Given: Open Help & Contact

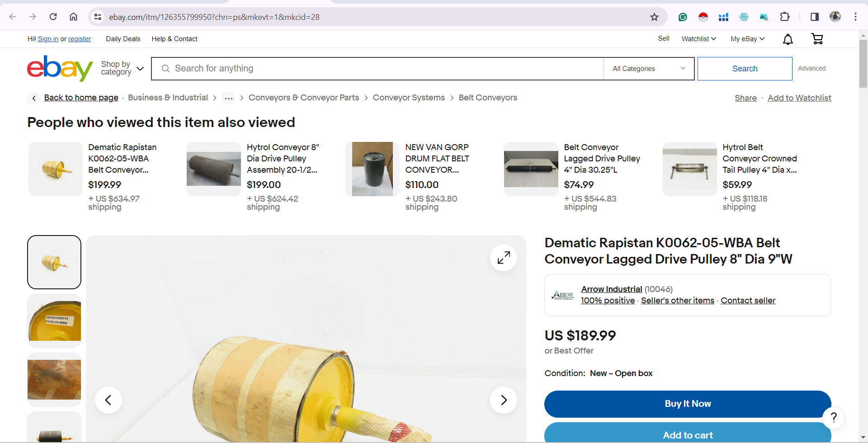Looking at the screenshot, I should (x=175, y=39).
